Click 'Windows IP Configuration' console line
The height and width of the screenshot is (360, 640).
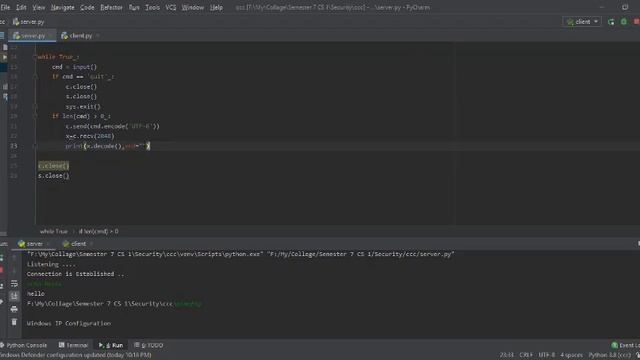(x=69, y=323)
